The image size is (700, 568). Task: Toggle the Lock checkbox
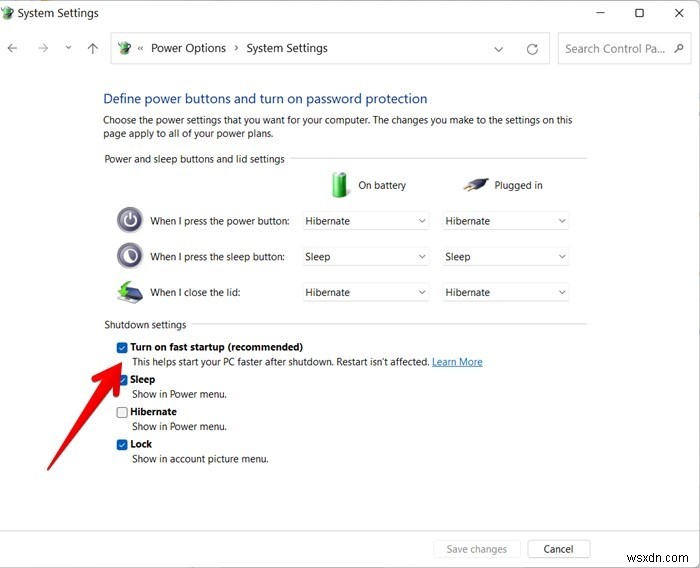point(122,445)
